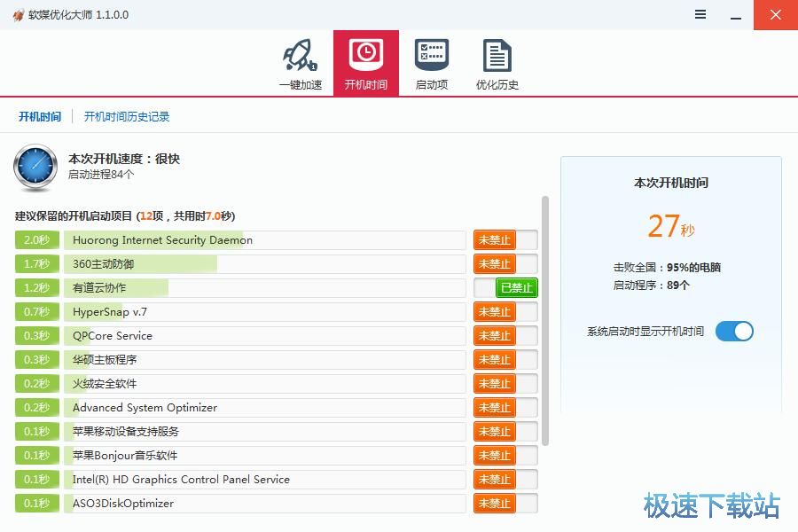Click 击败全国：95%的电脑 text

(667, 267)
